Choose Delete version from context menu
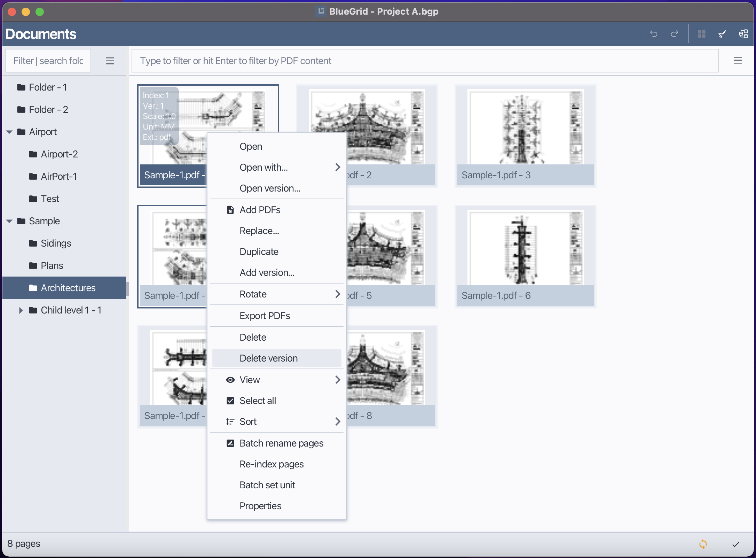The image size is (756, 558). tap(268, 358)
